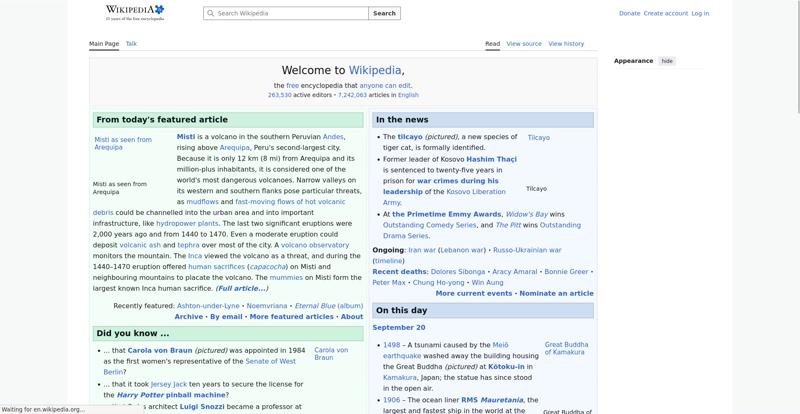Open the (Full article...) link
800x414 pixels.
pyautogui.click(x=242, y=288)
